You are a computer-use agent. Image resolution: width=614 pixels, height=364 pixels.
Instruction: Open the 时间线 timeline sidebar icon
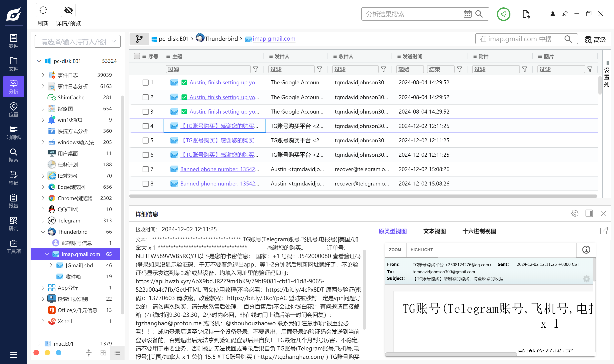point(13,133)
